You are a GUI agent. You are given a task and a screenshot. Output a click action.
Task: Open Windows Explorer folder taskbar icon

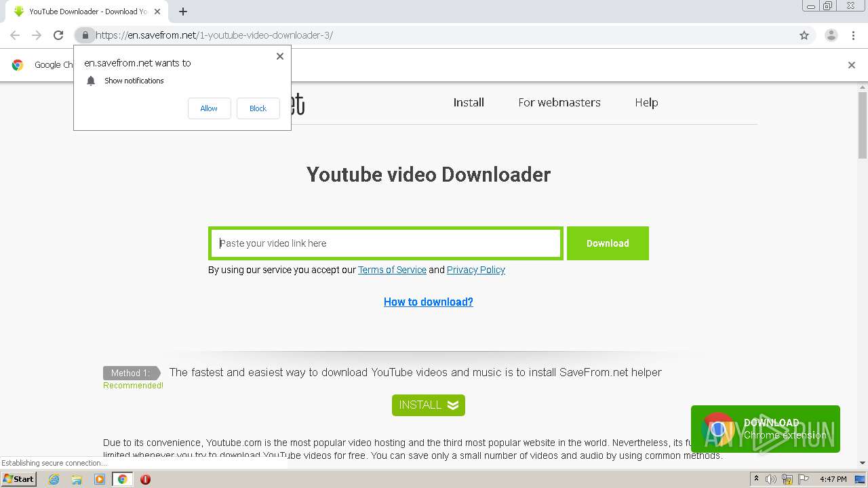pyautogui.click(x=77, y=479)
